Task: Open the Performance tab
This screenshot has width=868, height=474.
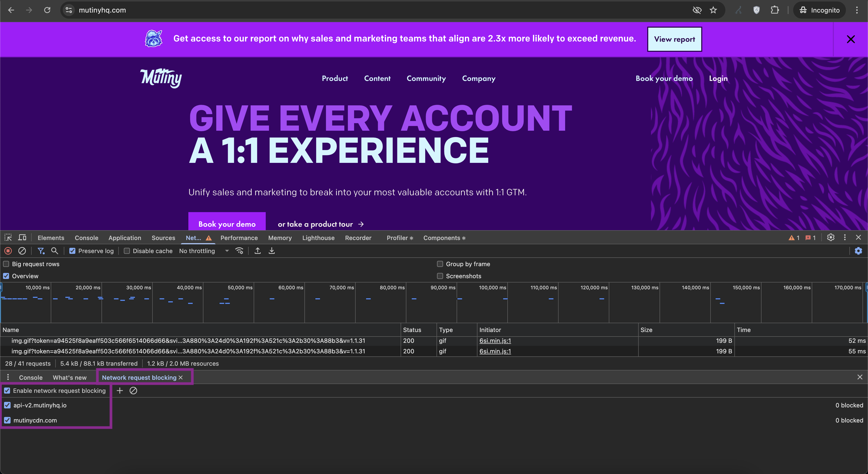Action: click(x=239, y=238)
